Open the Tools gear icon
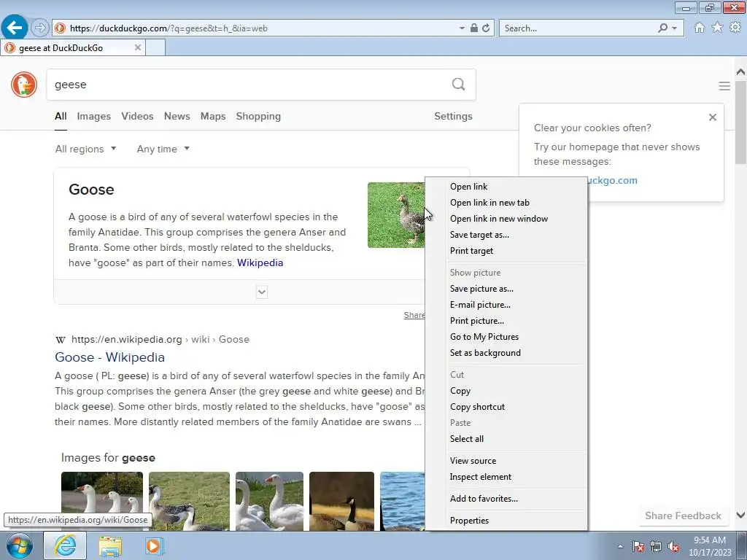The image size is (747, 560). coord(735,28)
